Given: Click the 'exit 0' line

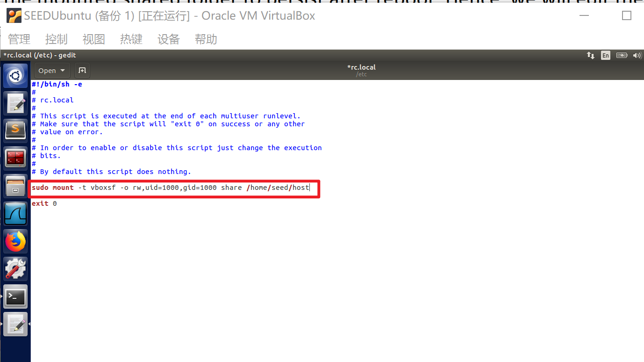Looking at the screenshot, I should point(44,203).
